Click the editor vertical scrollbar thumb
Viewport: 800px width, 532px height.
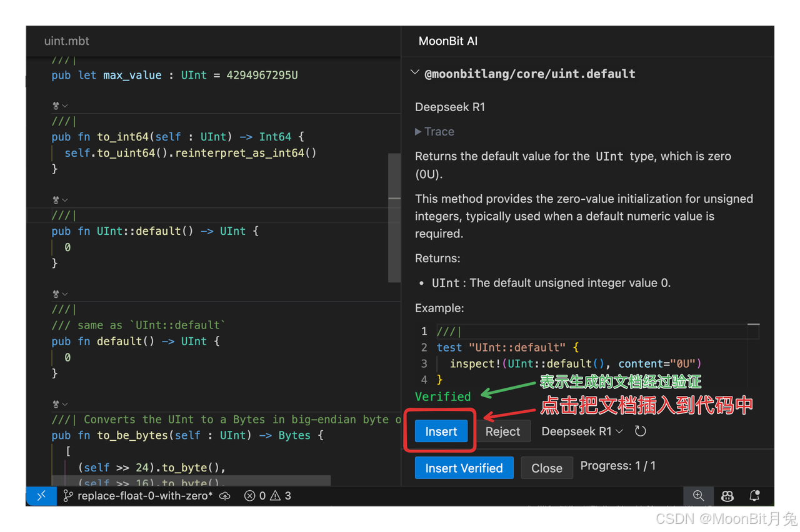tap(394, 218)
